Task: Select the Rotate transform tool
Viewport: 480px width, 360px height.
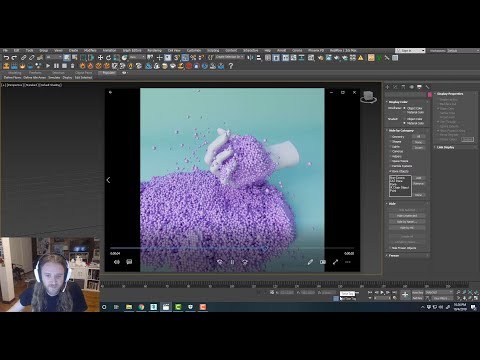Action: point(108,58)
